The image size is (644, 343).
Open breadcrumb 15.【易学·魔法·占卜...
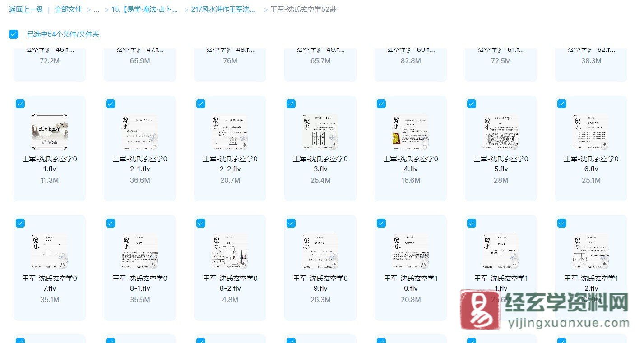tap(144, 9)
